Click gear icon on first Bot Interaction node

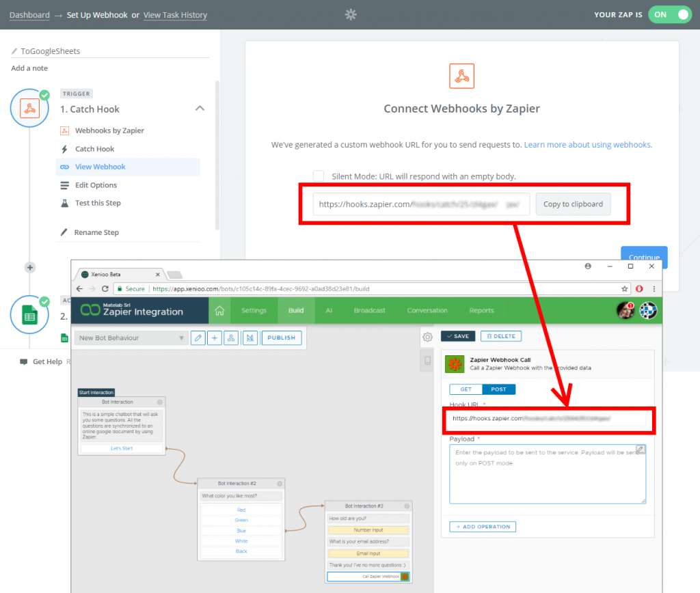pos(159,402)
